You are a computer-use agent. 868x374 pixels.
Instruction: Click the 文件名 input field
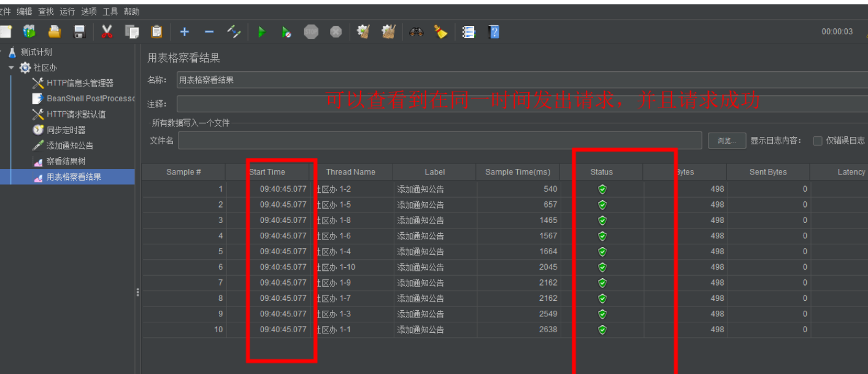click(440, 141)
